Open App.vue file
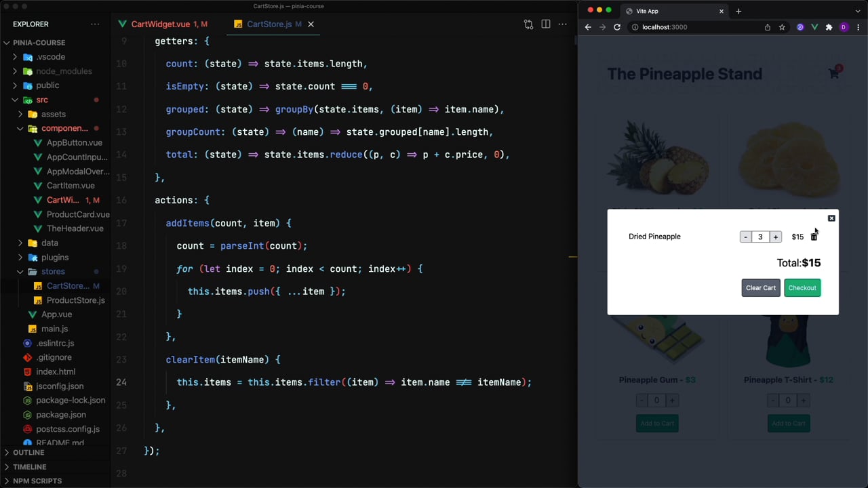868x488 pixels. [56, 314]
